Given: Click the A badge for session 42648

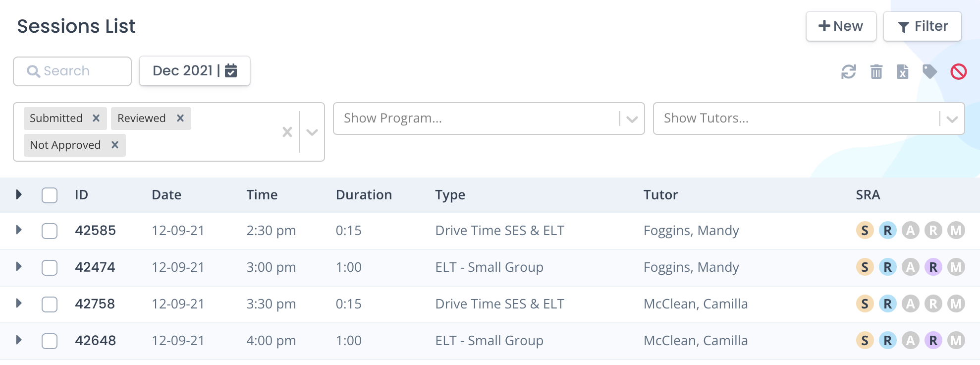Looking at the screenshot, I should pyautogui.click(x=911, y=341).
